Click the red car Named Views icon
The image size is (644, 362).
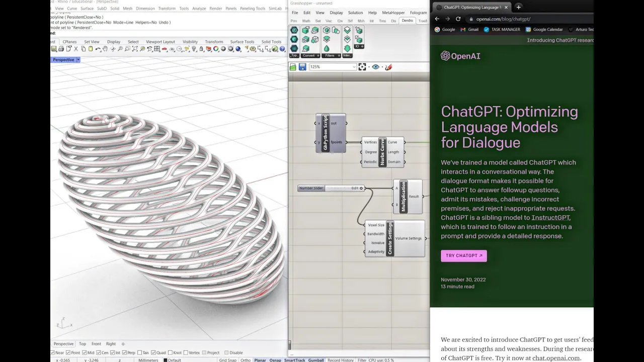click(165, 49)
